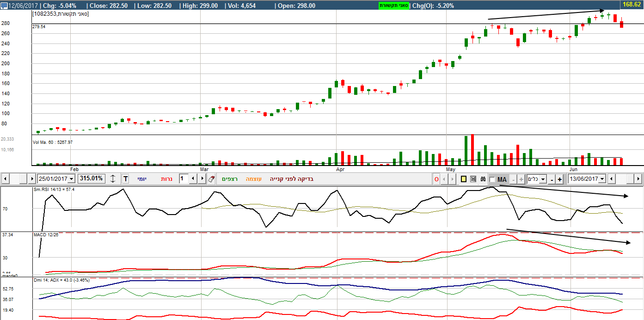Select the נרות candles chart type

(166, 179)
